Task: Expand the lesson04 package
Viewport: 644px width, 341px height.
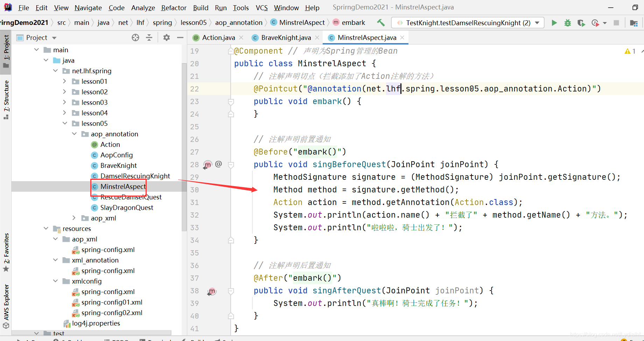Action: tap(65, 113)
